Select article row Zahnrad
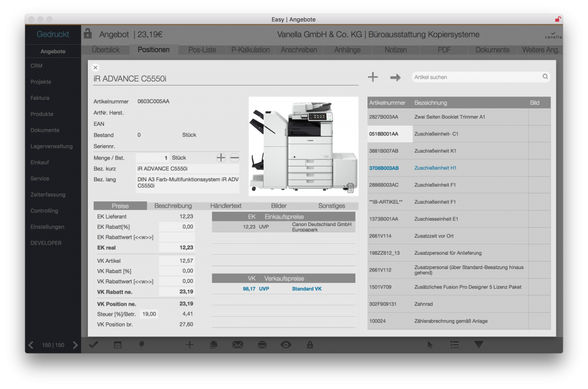The image size is (588, 389). coord(459,304)
